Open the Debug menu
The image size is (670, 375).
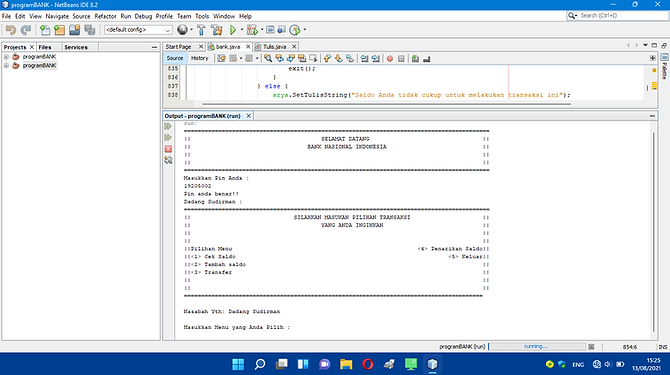tap(143, 16)
